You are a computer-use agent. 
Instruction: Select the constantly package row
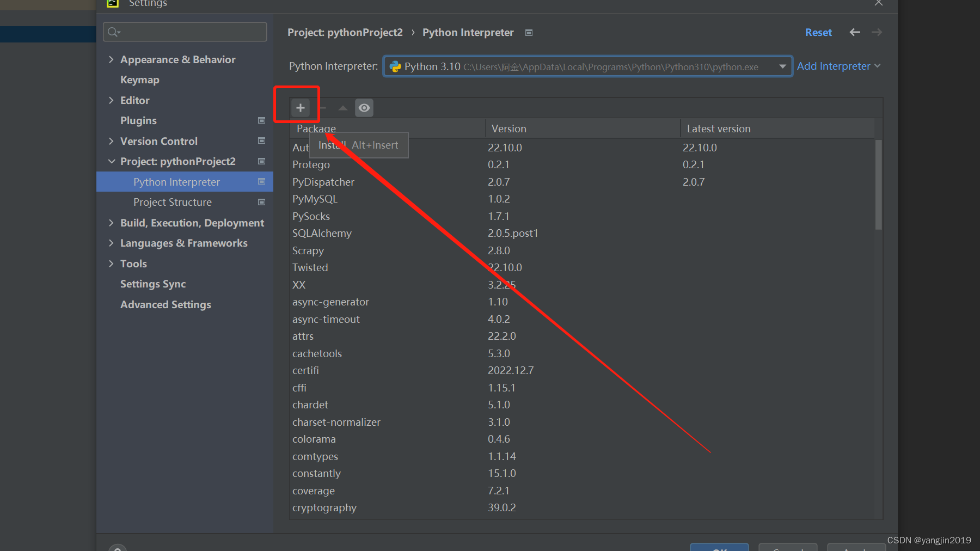click(x=582, y=473)
